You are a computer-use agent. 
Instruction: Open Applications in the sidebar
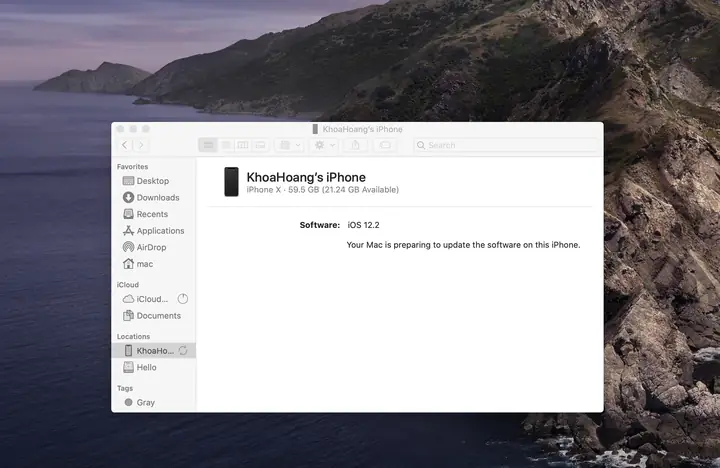[x=154, y=231]
